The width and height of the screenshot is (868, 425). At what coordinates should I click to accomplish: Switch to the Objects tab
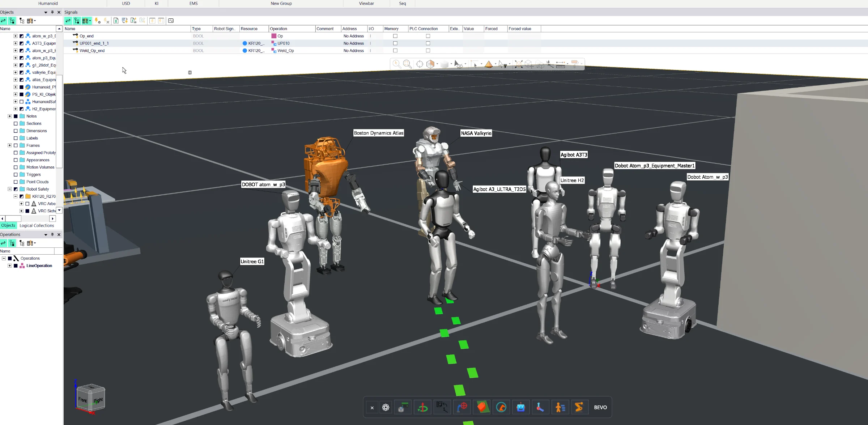coord(8,225)
